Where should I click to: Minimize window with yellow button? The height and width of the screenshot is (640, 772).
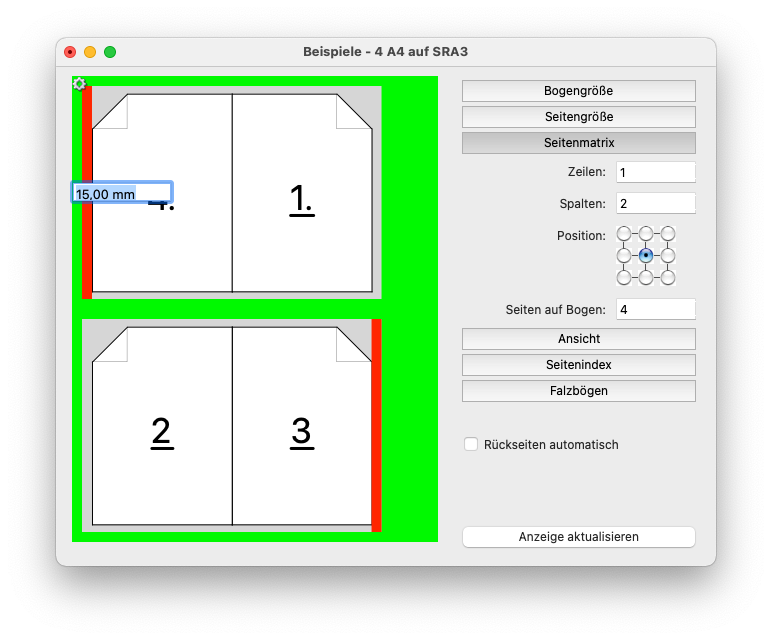tap(90, 52)
